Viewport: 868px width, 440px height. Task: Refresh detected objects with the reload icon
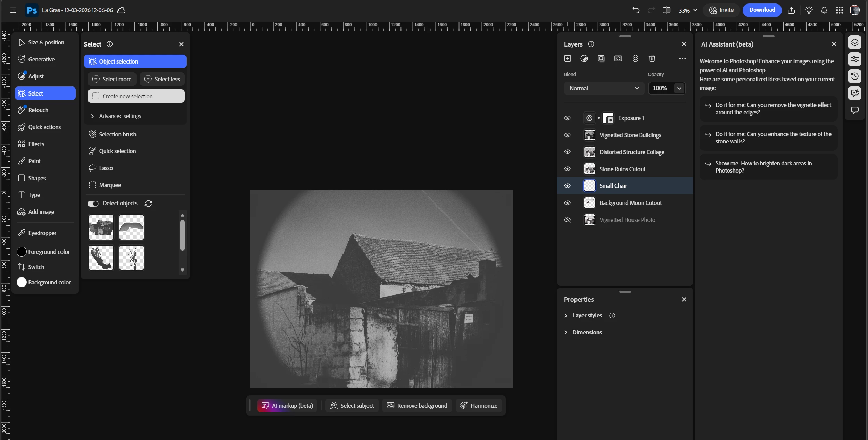148,204
